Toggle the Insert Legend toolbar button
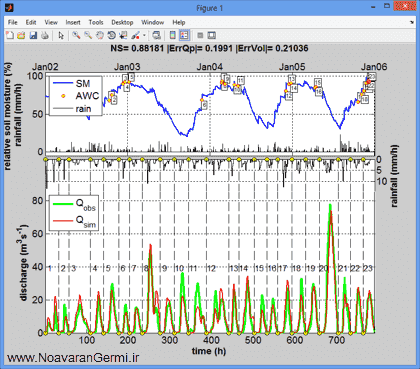 coord(184,35)
